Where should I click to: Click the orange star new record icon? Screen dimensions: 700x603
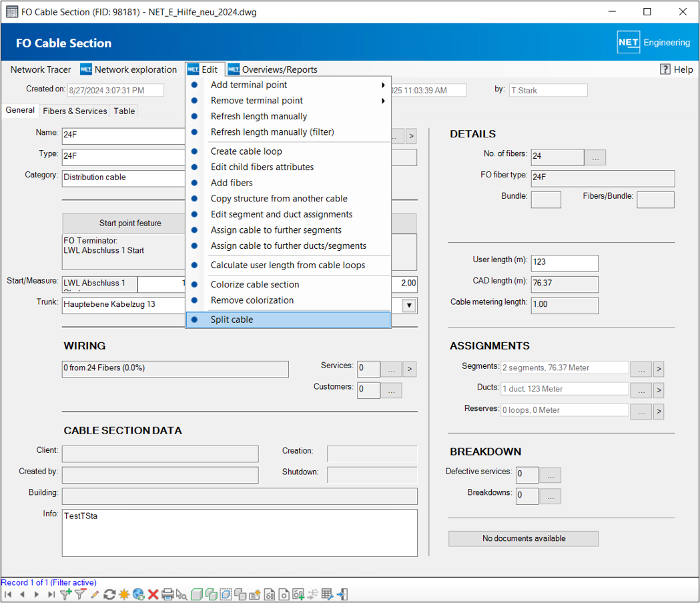(124, 594)
